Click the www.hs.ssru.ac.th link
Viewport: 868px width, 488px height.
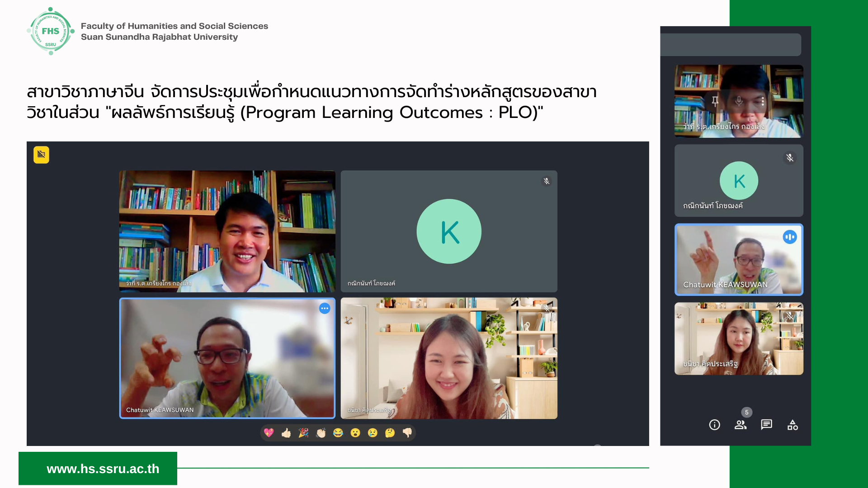coord(103,469)
